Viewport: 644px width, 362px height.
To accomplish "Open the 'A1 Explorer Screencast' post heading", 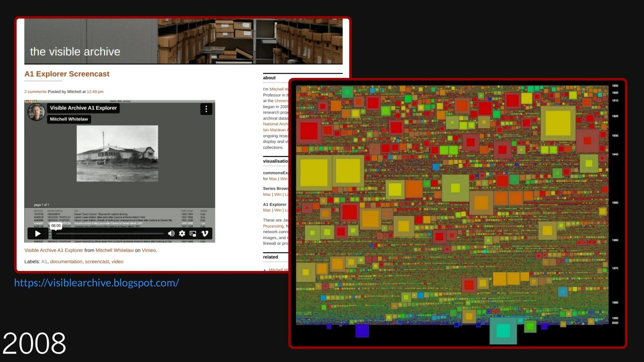I will point(67,74).
